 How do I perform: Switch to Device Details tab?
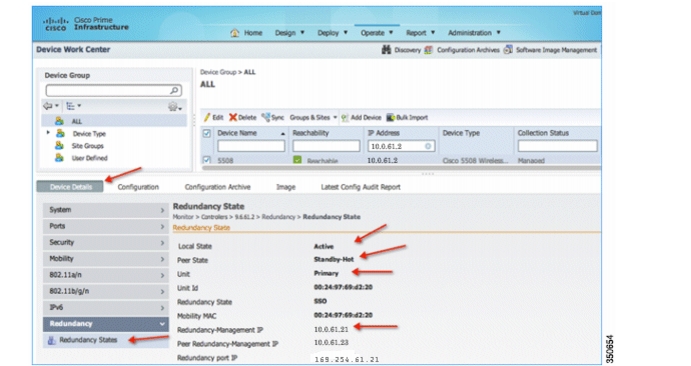pos(70,187)
